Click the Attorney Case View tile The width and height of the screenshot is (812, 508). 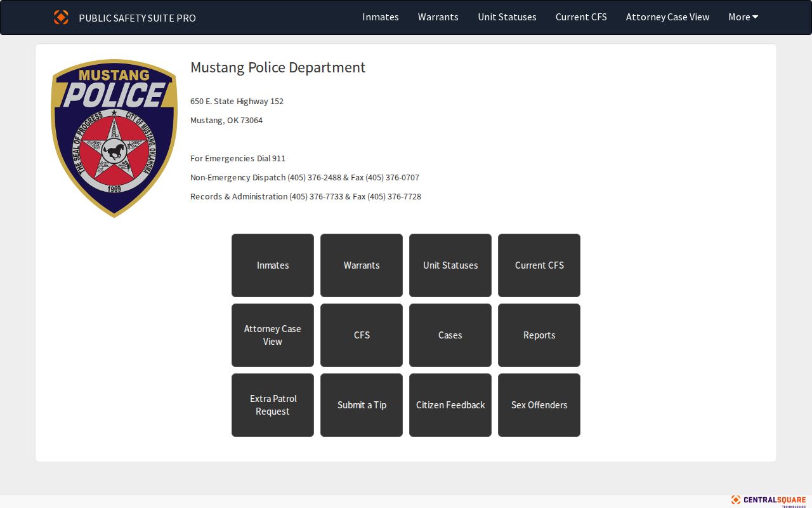pos(273,335)
